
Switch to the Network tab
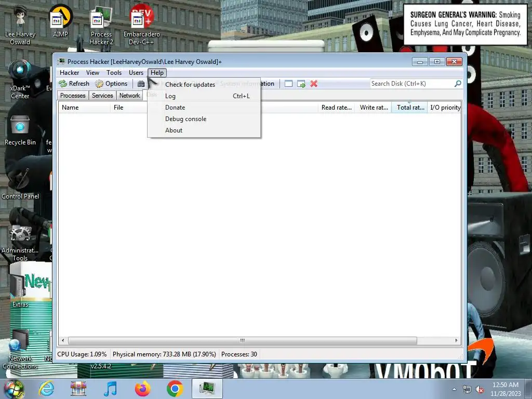129,96
